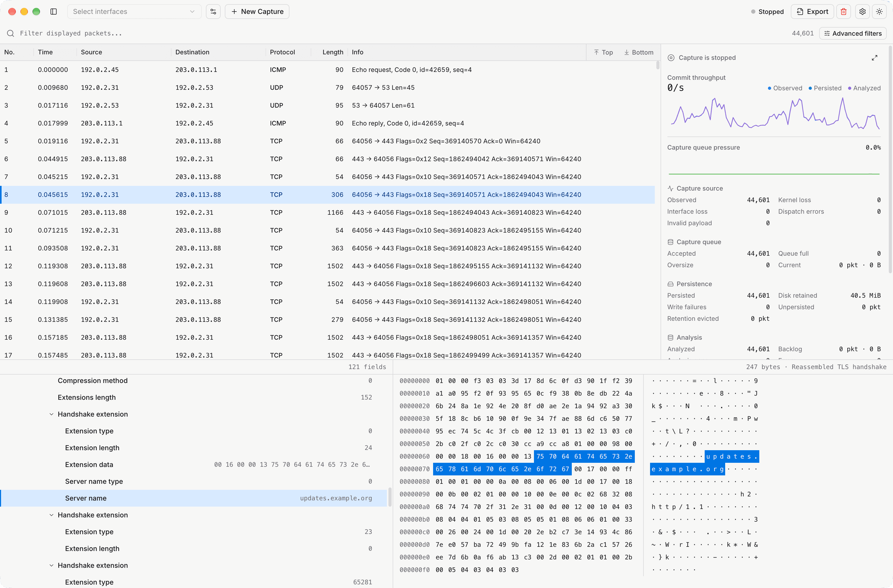Open capture options sliders icon
The height and width of the screenshot is (588, 893).
tap(213, 12)
